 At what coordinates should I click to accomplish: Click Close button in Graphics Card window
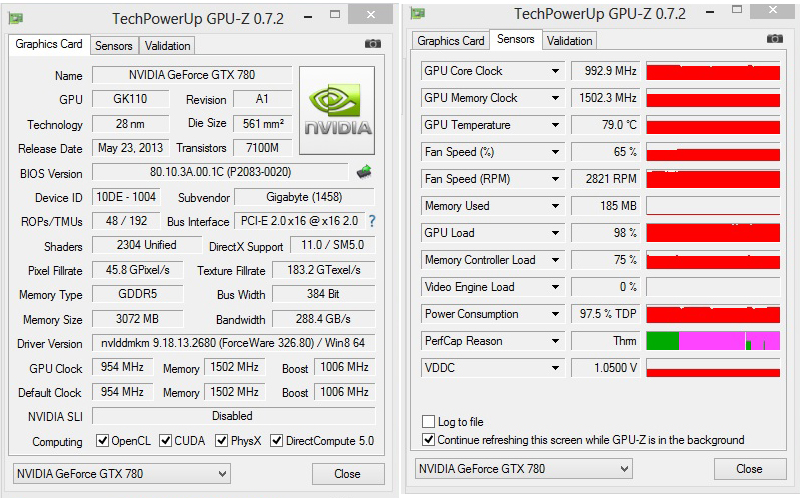pos(347,473)
